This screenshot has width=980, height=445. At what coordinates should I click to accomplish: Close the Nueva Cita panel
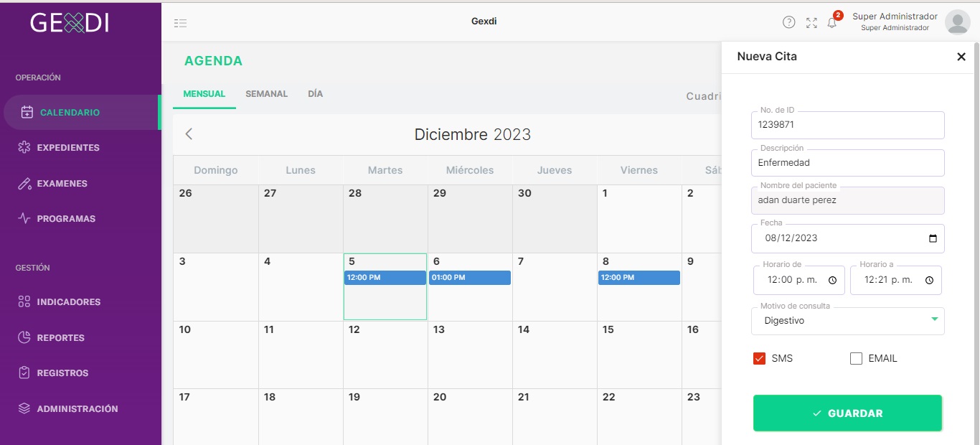point(961,57)
